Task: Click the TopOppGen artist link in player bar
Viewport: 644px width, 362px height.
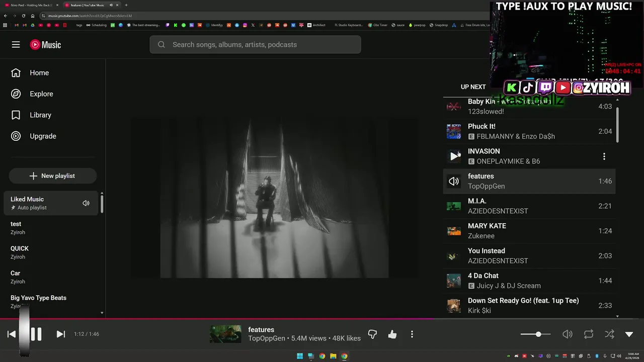Action: coord(267,338)
